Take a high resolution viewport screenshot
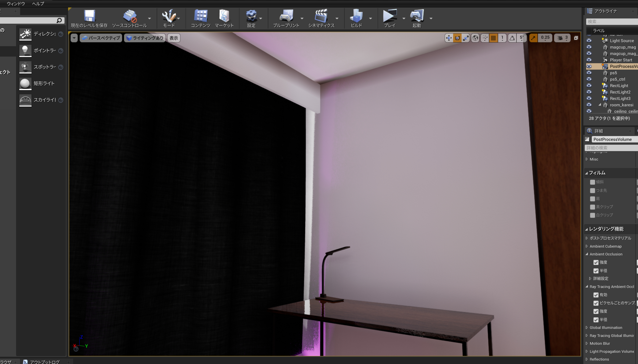The width and height of the screenshot is (638, 364). click(x=576, y=38)
